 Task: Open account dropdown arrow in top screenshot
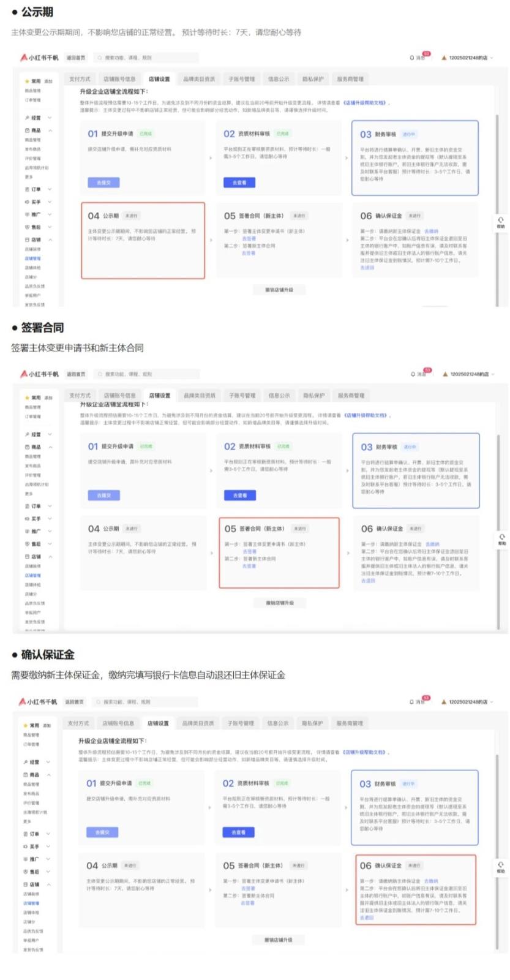(x=492, y=58)
